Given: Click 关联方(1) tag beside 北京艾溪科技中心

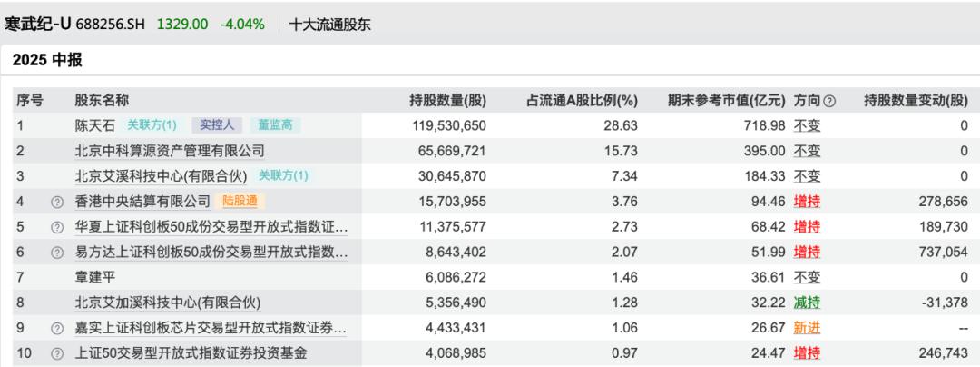Looking at the screenshot, I should (x=283, y=176).
